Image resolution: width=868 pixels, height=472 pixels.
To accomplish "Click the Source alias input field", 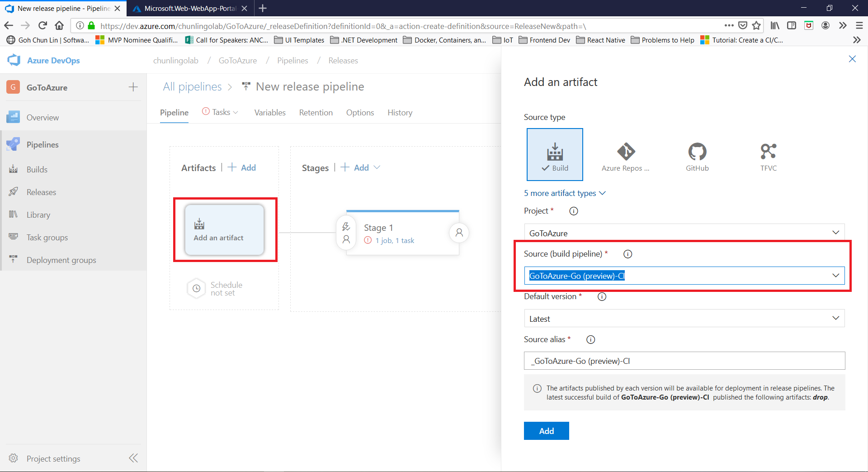I will pos(684,361).
